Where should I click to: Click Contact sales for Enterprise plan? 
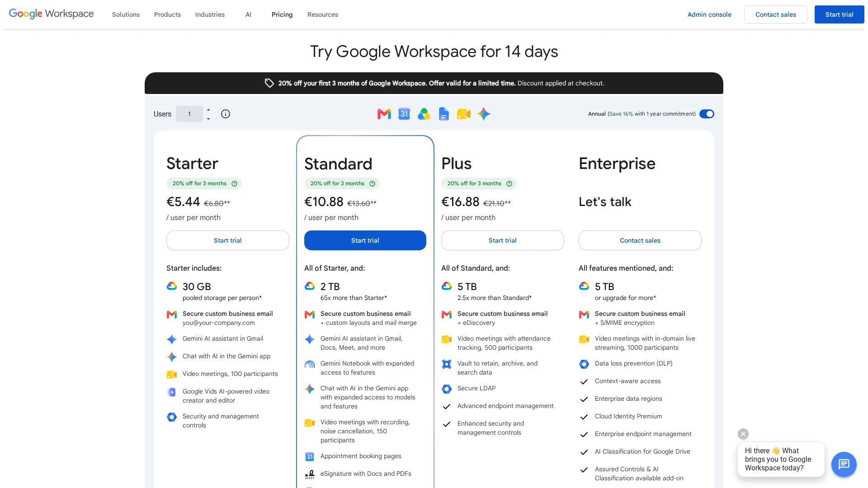[x=640, y=240]
